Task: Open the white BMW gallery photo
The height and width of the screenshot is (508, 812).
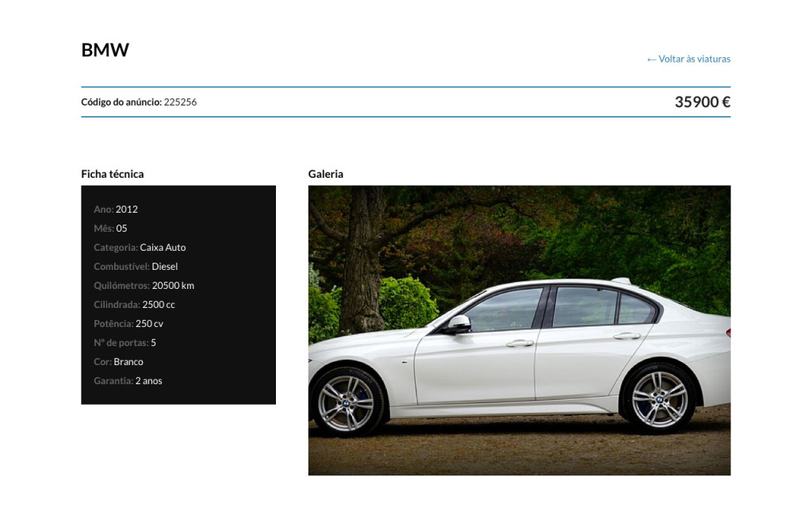Action: click(519, 330)
